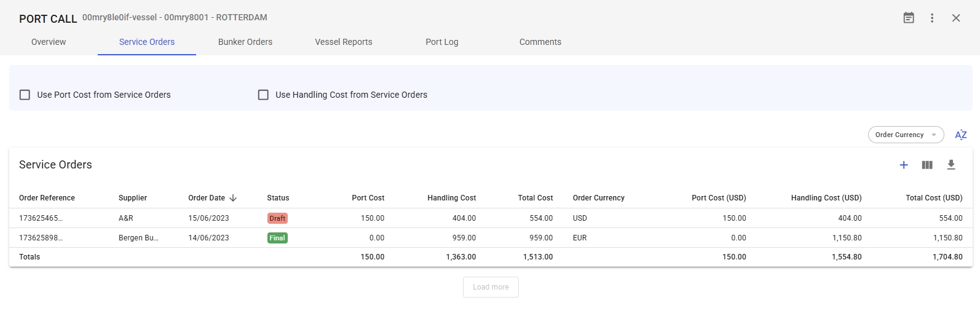Download service orders with the export icon
980x316 pixels.
[951, 165]
